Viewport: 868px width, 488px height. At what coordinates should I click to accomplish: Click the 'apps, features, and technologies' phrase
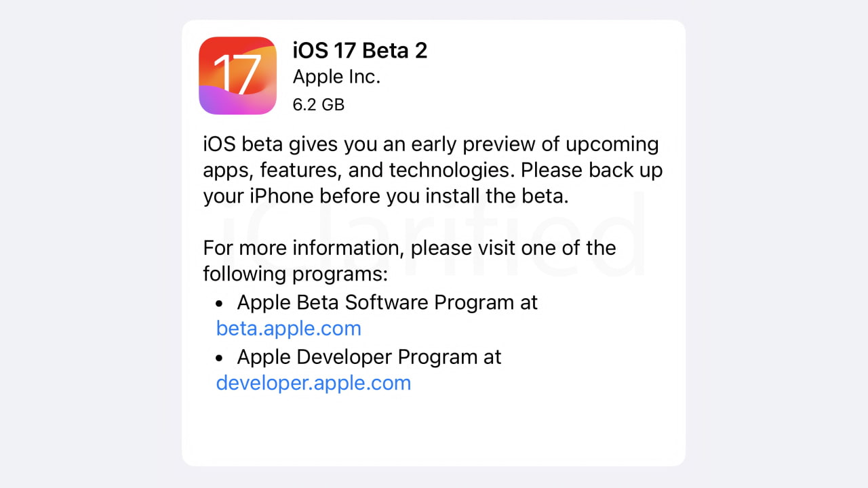point(358,170)
